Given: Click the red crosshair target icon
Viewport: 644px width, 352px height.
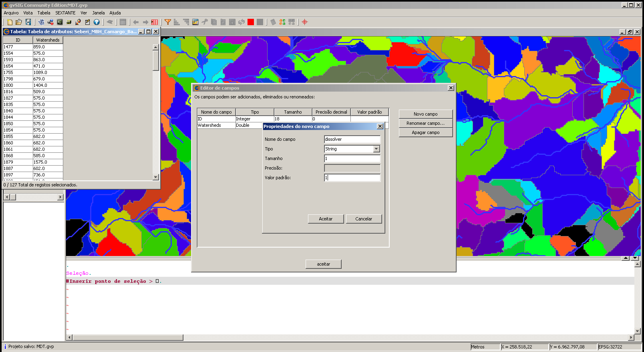Looking at the screenshot, I should click(305, 22).
